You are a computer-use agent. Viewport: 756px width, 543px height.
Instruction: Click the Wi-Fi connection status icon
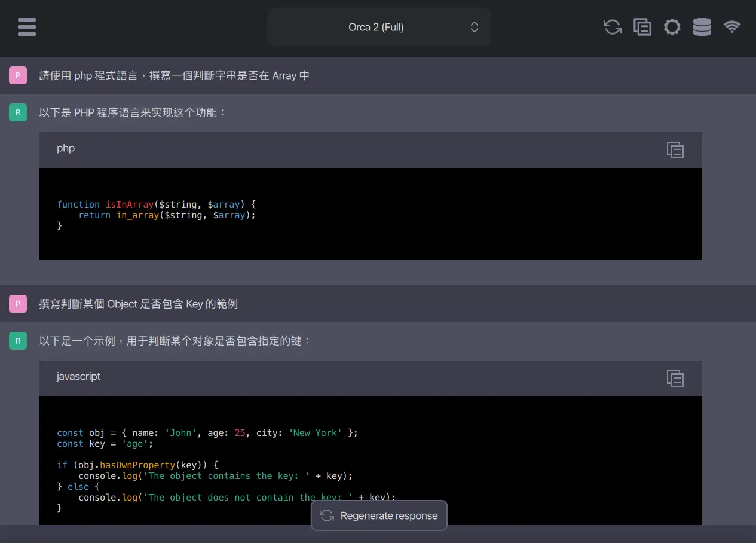pyautogui.click(x=732, y=27)
